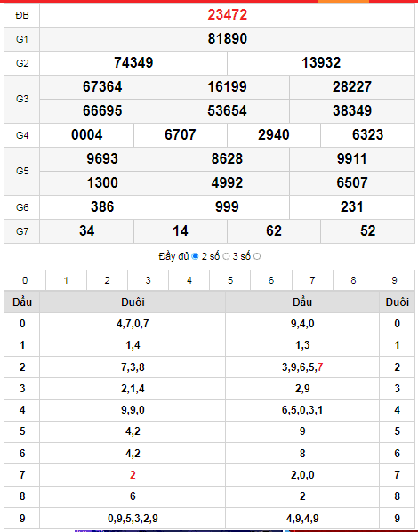Click the G4 number 0004
Image resolution: width=418 pixels, height=532 pixels.
pyautogui.click(x=87, y=135)
